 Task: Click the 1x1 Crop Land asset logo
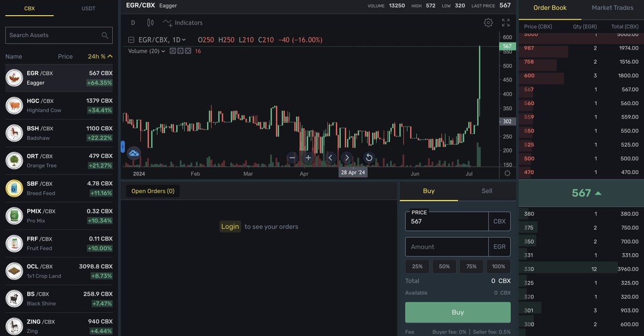(14, 271)
